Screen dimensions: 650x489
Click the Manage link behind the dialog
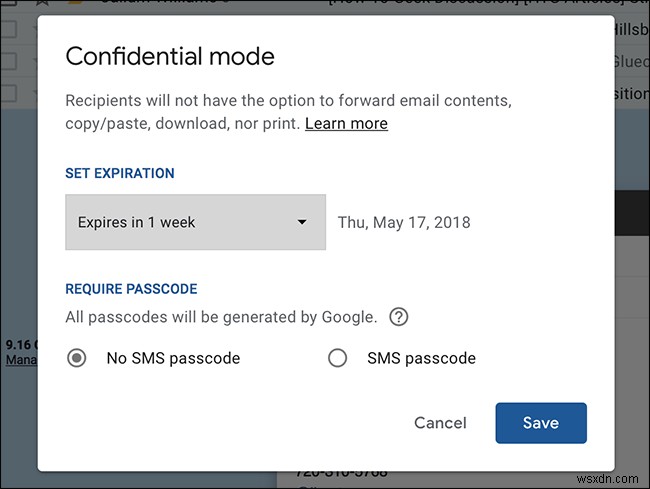[x=20, y=360]
